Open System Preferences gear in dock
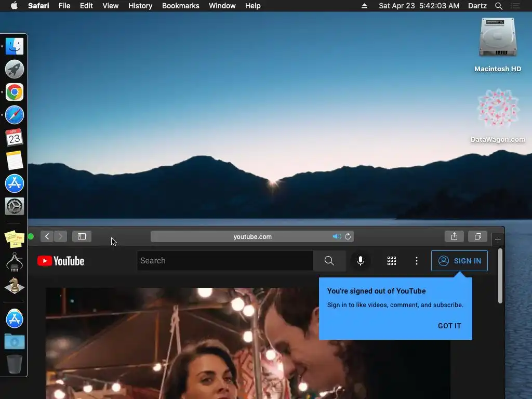The width and height of the screenshot is (532, 399). 14,206
